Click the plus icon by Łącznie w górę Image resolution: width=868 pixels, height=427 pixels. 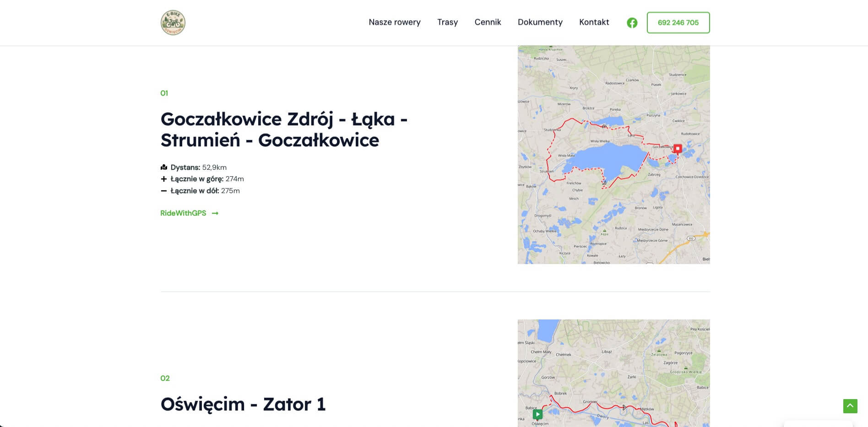coord(164,179)
